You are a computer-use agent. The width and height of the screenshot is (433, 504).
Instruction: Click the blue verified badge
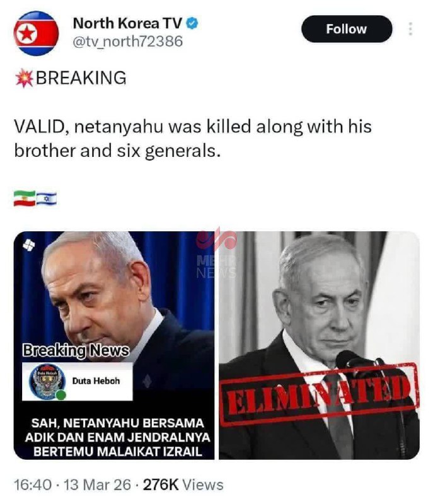(x=192, y=23)
